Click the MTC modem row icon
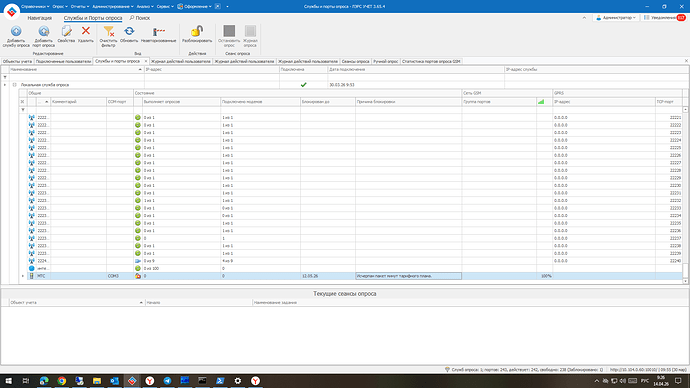The image size is (690, 388). coord(31,276)
